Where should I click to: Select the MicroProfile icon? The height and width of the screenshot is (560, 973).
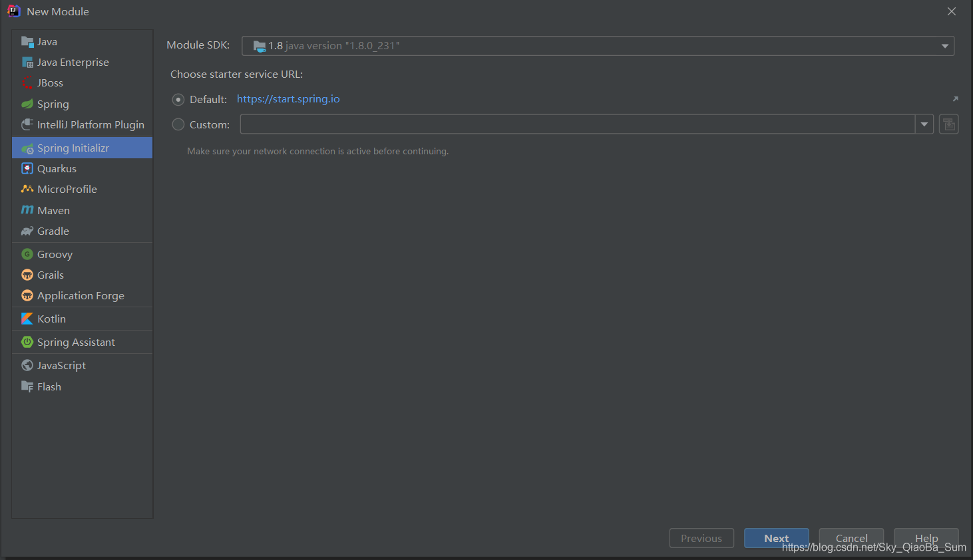coord(27,190)
